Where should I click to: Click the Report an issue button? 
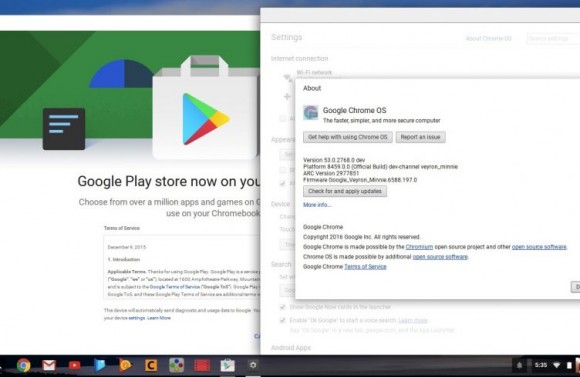point(421,137)
